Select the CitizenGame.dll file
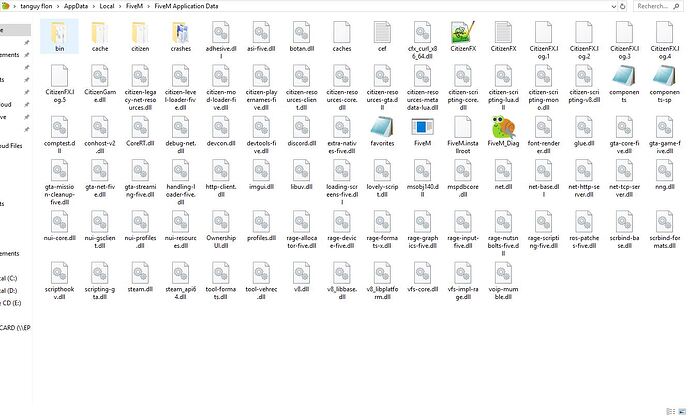 100,83
